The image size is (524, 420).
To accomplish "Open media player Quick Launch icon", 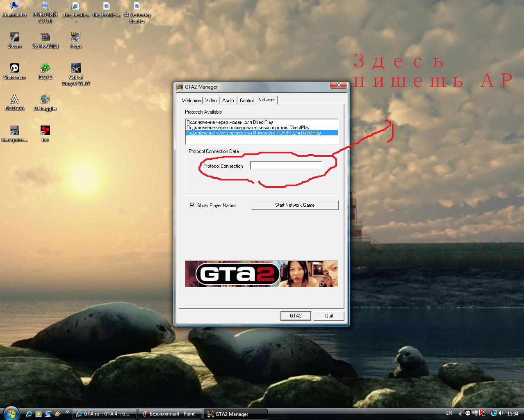I will (x=38, y=414).
